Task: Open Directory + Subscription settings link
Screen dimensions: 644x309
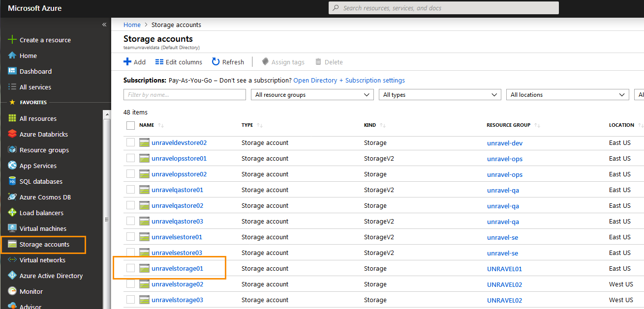Action: [349, 80]
